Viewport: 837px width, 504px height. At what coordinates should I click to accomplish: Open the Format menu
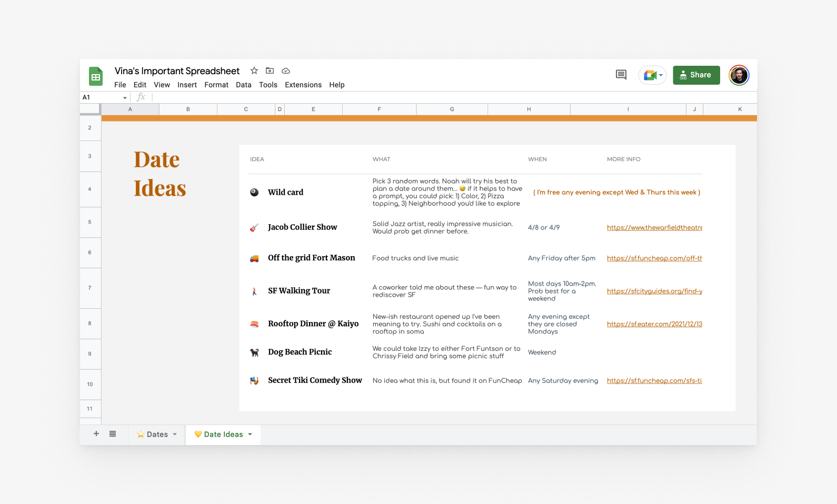216,85
